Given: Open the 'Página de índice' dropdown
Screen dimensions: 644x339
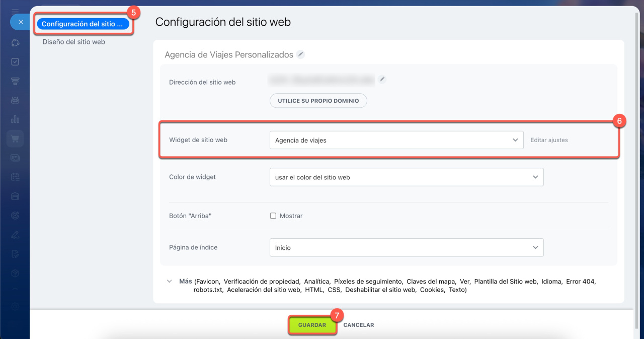Looking at the screenshot, I should point(407,247).
